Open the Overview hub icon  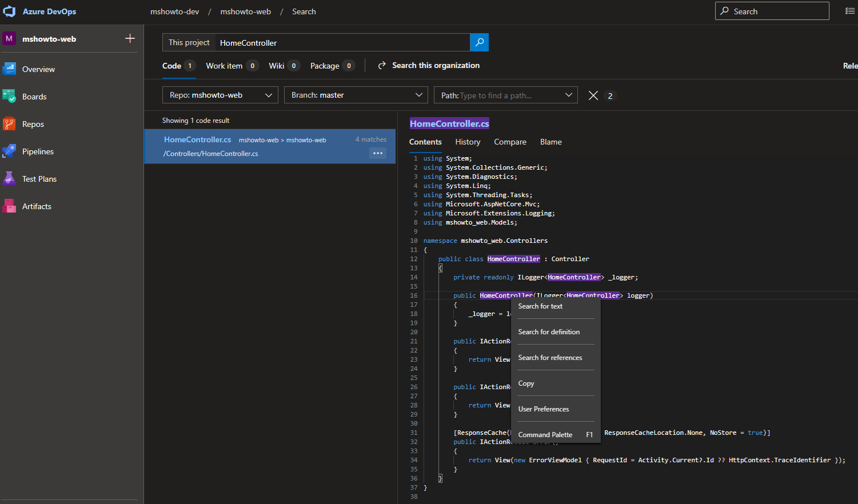(9, 69)
